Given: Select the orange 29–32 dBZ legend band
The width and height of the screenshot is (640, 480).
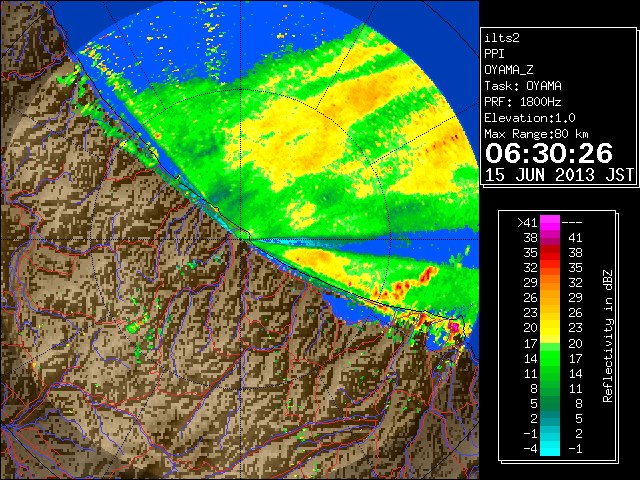Looking at the screenshot, I should [x=550, y=283].
